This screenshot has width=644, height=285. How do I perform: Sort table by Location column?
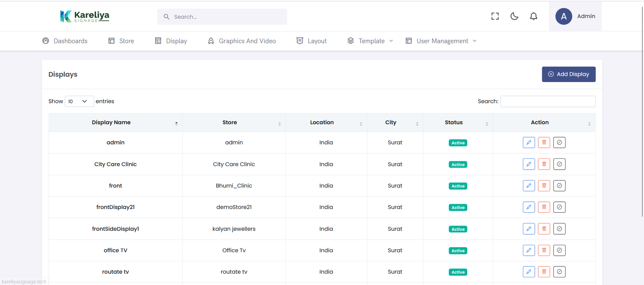(326, 123)
